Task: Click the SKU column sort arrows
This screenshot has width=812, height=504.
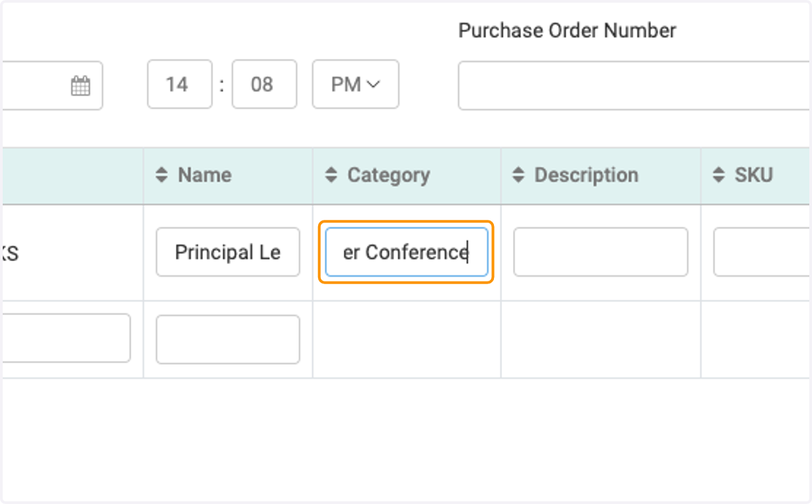Action: pos(719,175)
